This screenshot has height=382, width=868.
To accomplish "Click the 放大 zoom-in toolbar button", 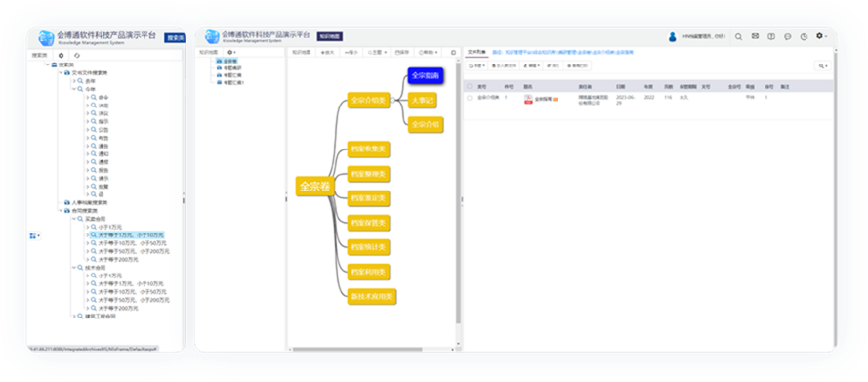I will tap(327, 52).
